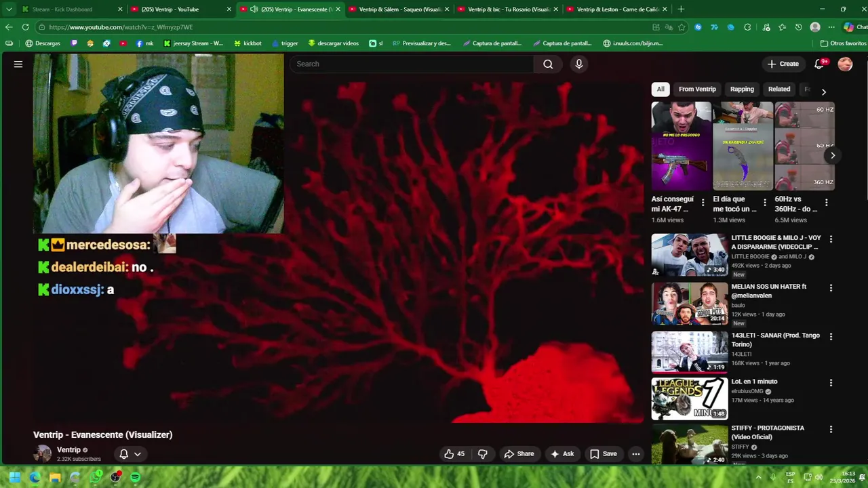
Task: Open the browser profile icon
Action: (815, 27)
